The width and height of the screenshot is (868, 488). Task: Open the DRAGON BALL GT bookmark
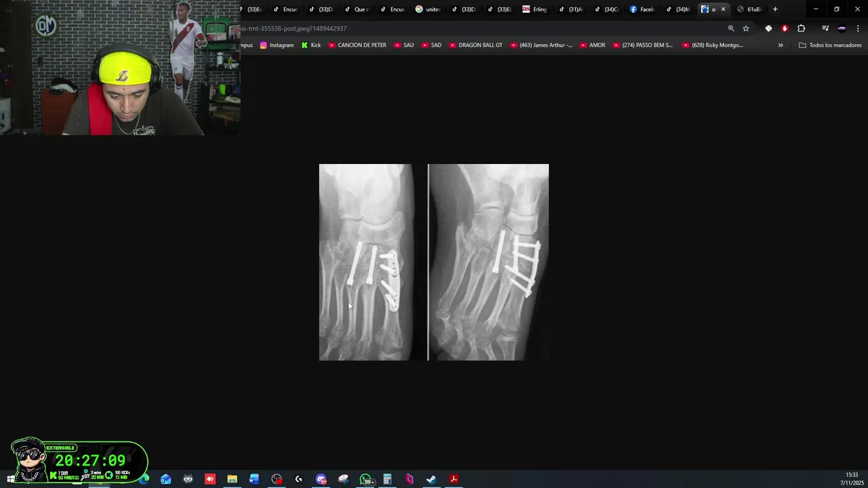[475, 45]
